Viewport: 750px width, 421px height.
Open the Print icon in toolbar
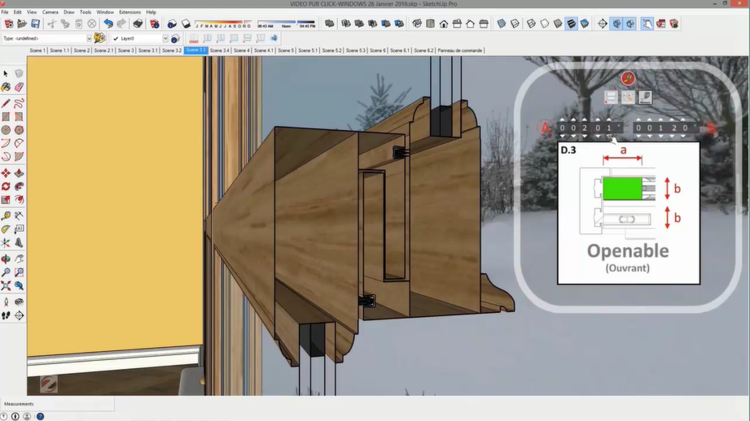coord(137,24)
